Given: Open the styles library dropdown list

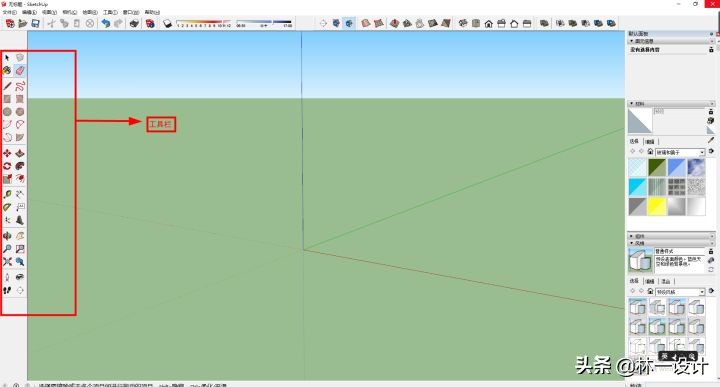Looking at the screenshot, I should pyautogui.click(x=680, y=292).
